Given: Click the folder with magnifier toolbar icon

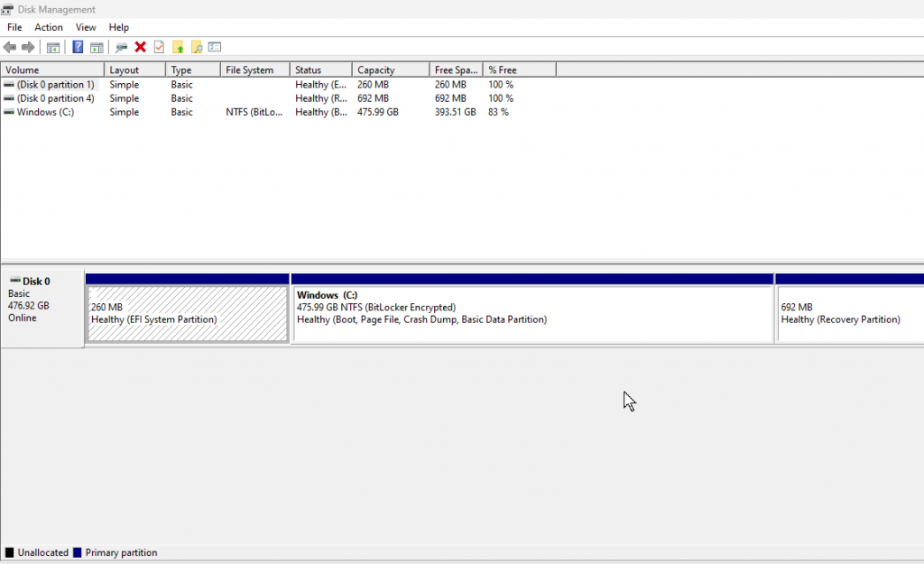Looking at the screenshot, I should tap(196, 47).
